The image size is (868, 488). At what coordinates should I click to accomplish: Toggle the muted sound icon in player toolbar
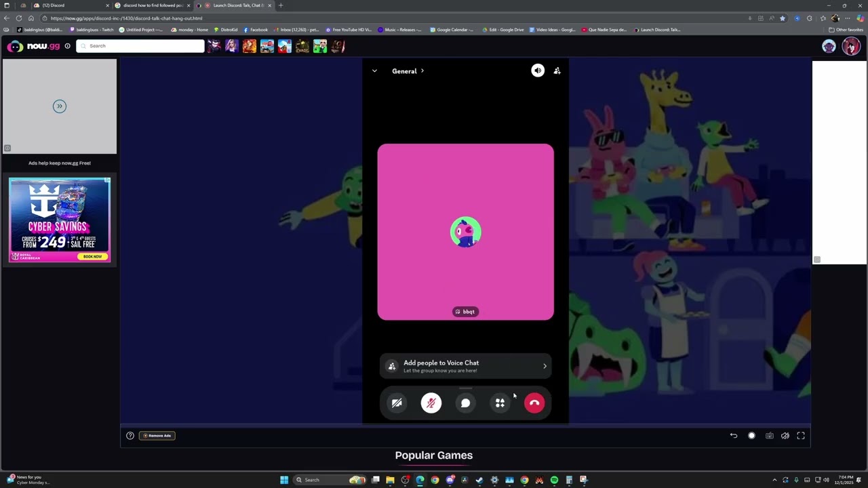[x=785, y=436]
